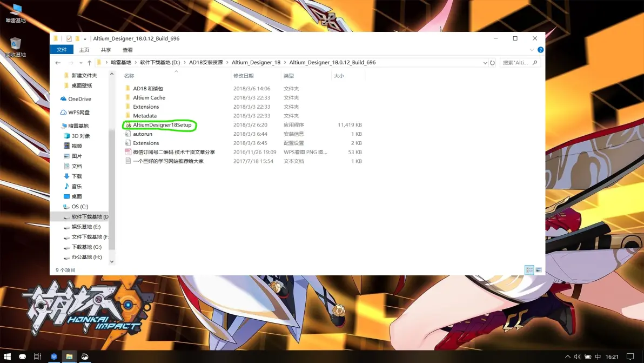Select the autorun setup information file
Screen dimensions: 644x363
pyautogui.click(x=143, y=134)
